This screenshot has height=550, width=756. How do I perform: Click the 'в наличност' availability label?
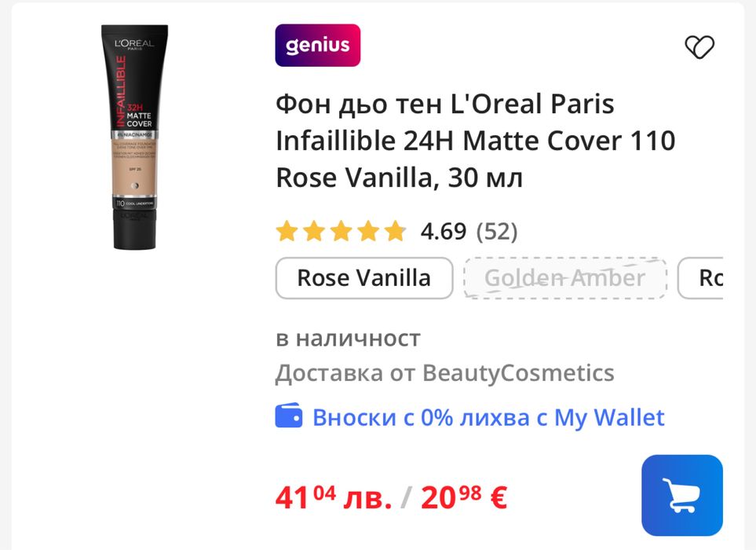point(348,338)
